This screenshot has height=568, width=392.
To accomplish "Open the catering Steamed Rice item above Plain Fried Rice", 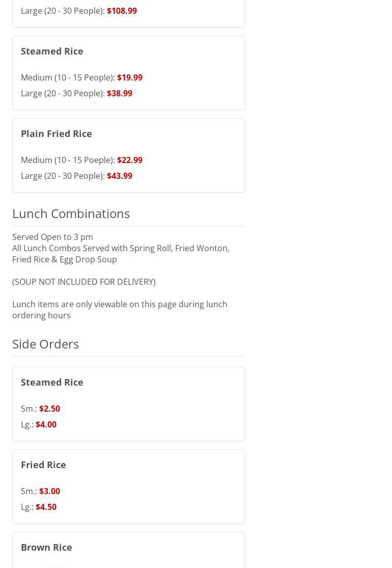I will coord(52,51).
